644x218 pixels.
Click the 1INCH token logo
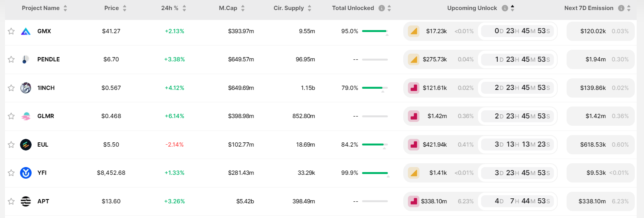[26, 88]
